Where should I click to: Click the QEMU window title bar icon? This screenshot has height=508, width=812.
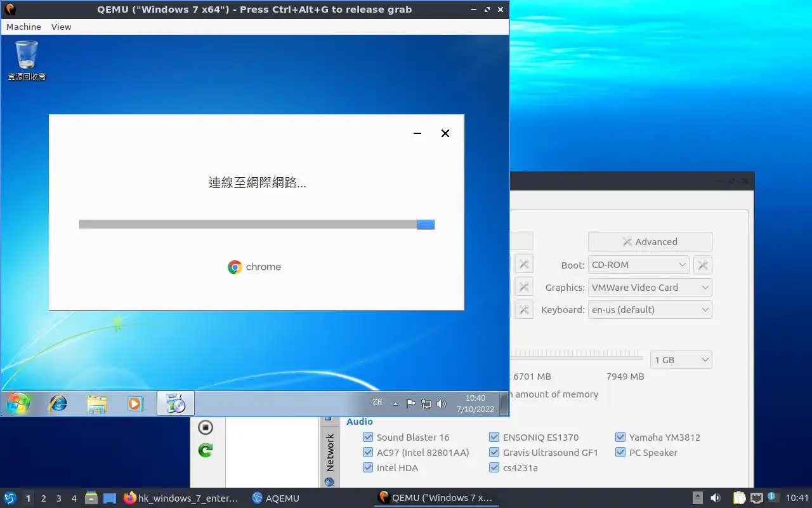(10, 10)
